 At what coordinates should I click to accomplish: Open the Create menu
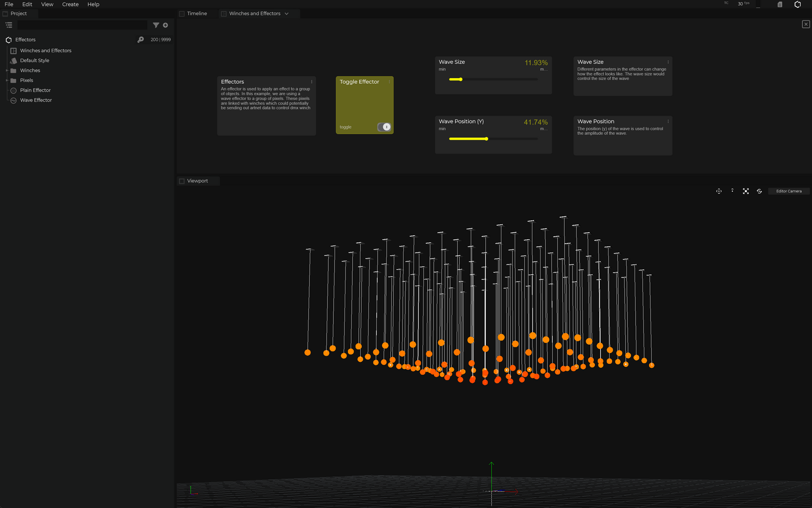click(x=70, y=4)
